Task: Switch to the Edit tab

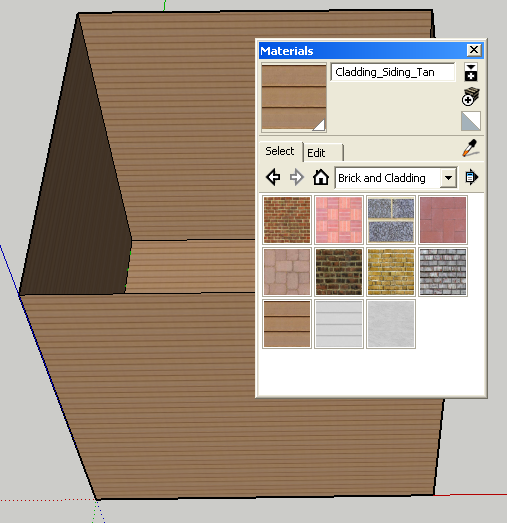Action: [323, 153]
